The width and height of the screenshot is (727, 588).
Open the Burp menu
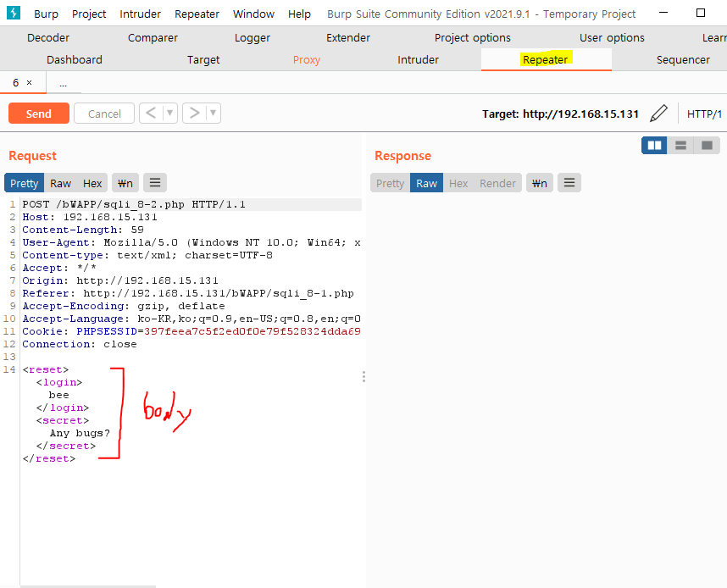pyautogui.click(x=46, y=14)
